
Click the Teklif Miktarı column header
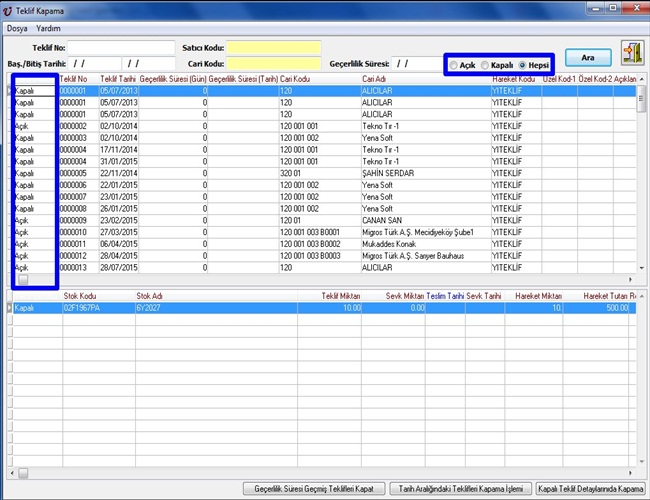341,296
